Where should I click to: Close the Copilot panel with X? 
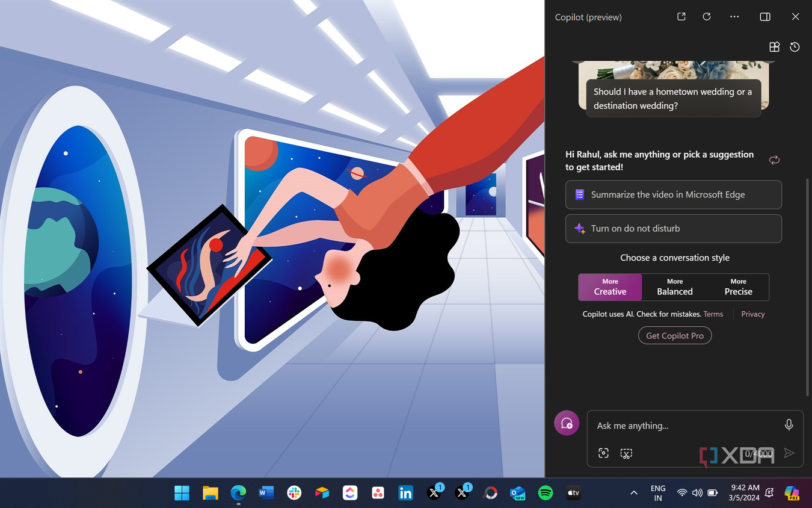[795, 17]
